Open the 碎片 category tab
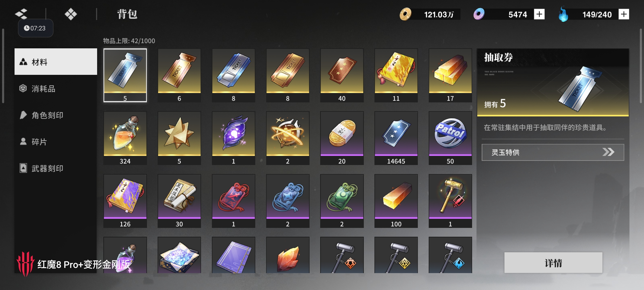The height and width of the screenshot is (290, 644). [x=56, y=142]
